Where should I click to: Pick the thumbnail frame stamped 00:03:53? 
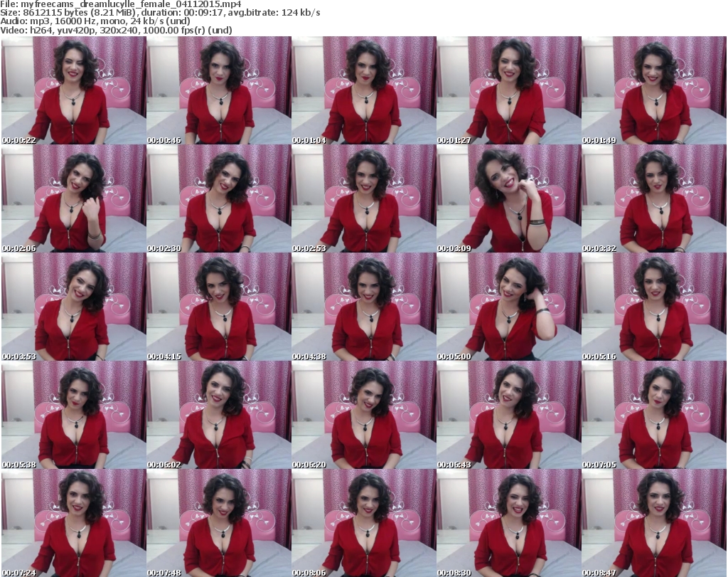point(74,307)
